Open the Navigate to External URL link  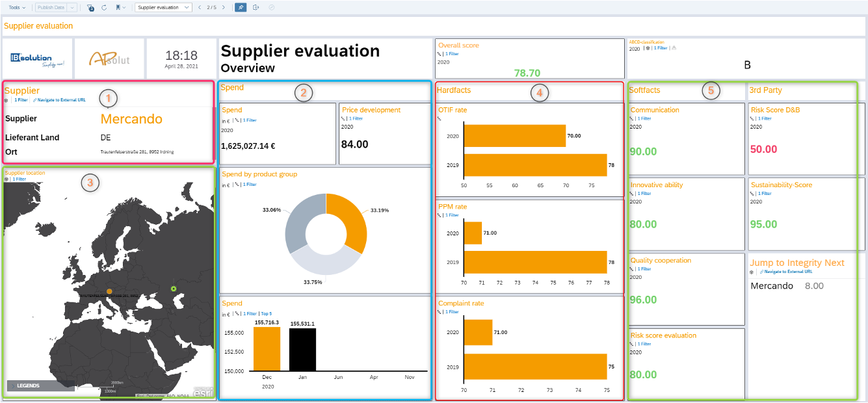coord(60,101)
